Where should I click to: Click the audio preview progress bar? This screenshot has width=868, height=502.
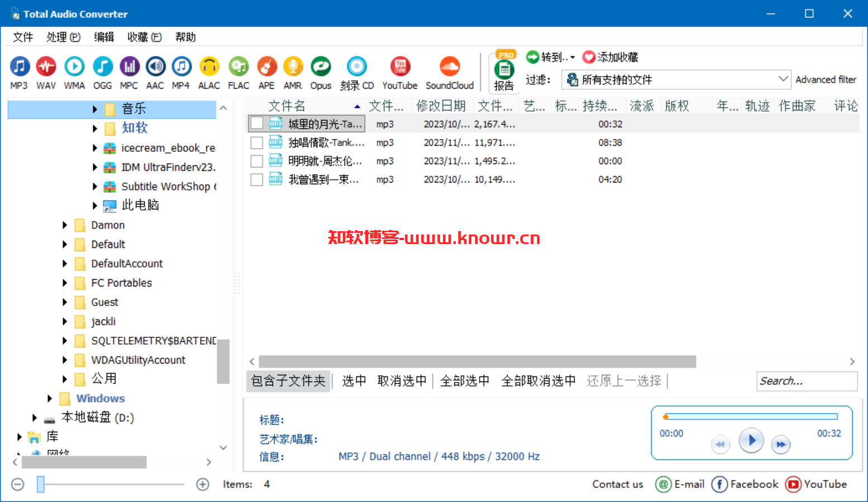point(750,417)
